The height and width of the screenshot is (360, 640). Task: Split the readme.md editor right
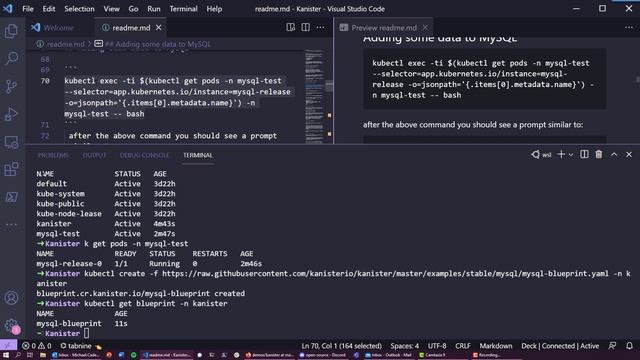click(x=305, y=27)
